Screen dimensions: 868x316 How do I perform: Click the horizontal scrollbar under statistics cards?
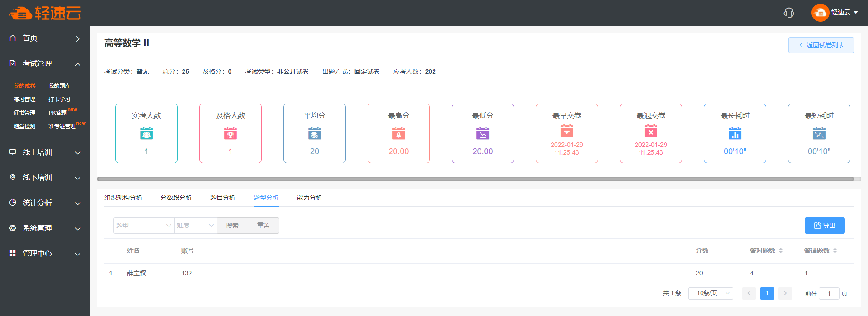pyautogui.click(x=475, y=179)
